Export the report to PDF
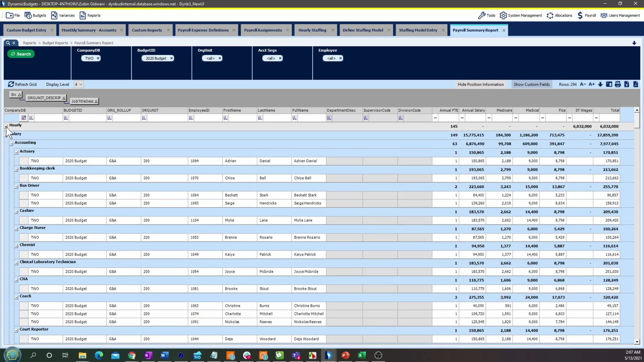The image size is (644, 362). [x=636, y=84]
